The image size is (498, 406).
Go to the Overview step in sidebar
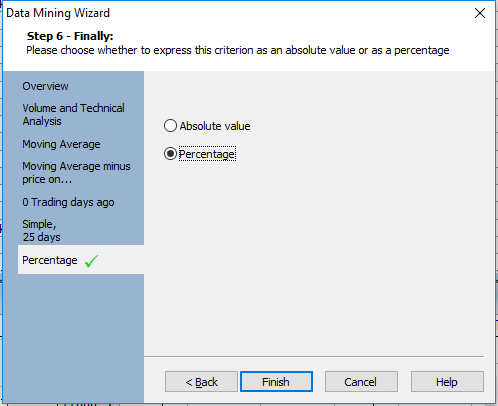click(45, 86)
